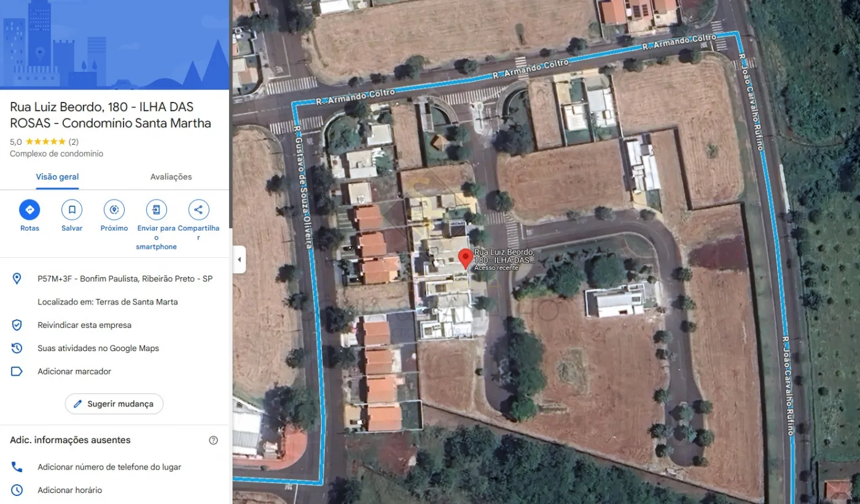Send to phone via Enviar para smartphone icon

pyautogui.click(x=157, y=210)
